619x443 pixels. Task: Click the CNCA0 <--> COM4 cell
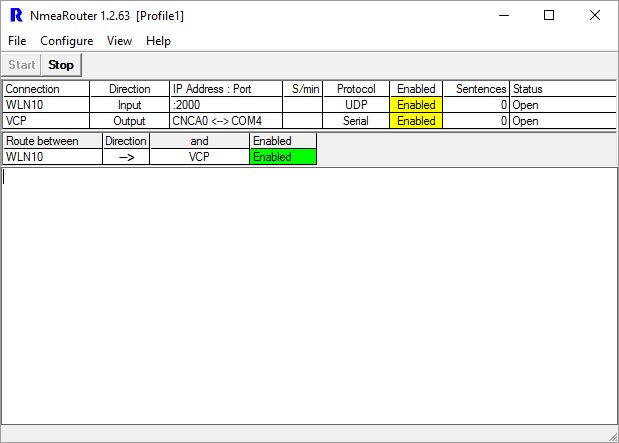coord(226,121)
